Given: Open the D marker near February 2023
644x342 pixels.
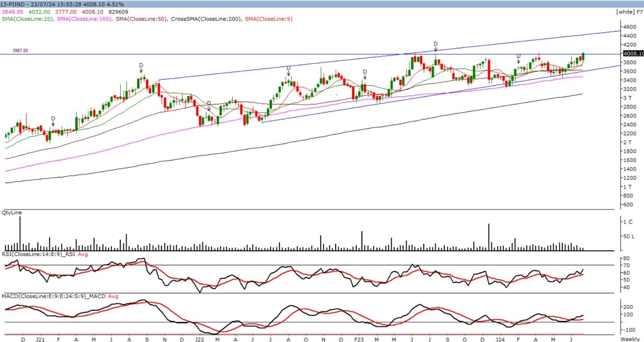Looking at the screenshot, I should [365, 72].
